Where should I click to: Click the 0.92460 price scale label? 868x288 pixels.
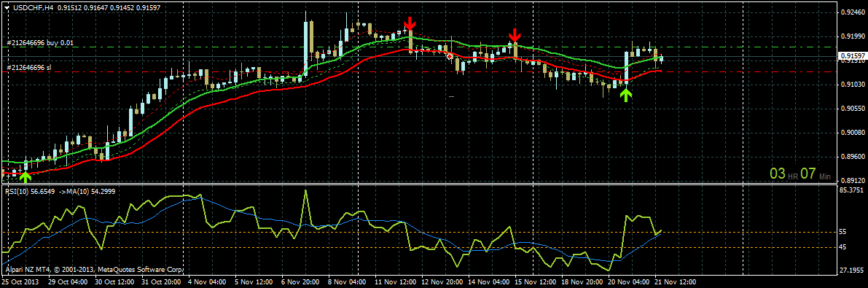[x=853, y=12]
